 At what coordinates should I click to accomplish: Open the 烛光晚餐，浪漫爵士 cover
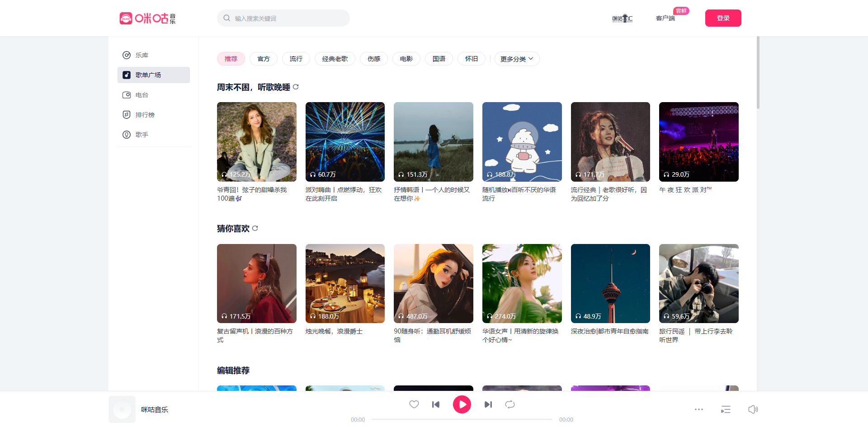345,283
